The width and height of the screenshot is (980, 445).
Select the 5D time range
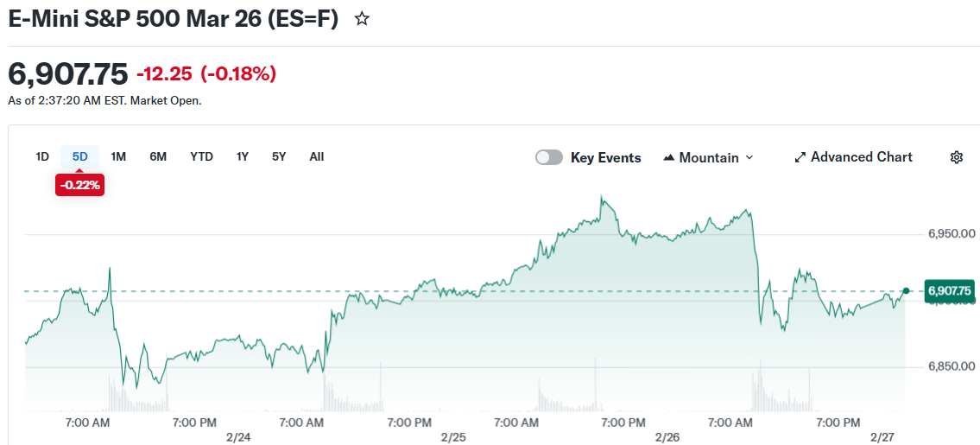click(x=80, y=156)
